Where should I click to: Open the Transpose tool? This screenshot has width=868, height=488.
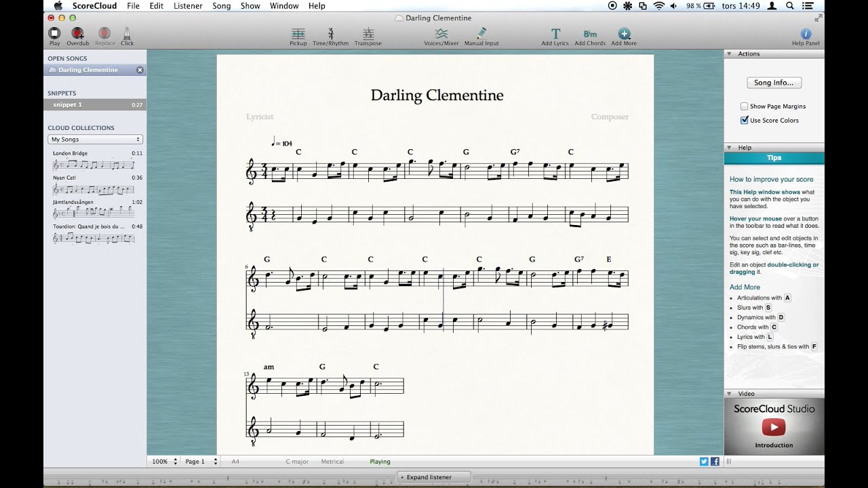[368, 37]
